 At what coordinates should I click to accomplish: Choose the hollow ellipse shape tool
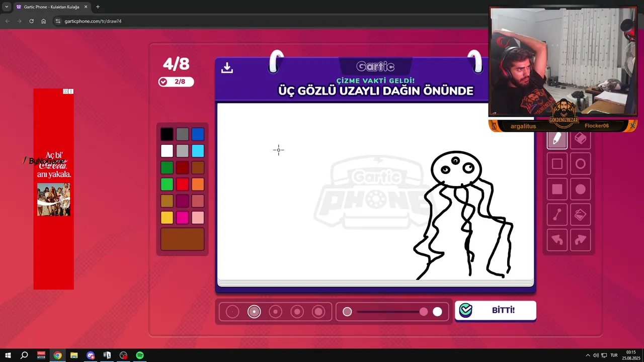click(x=581, y=164)
